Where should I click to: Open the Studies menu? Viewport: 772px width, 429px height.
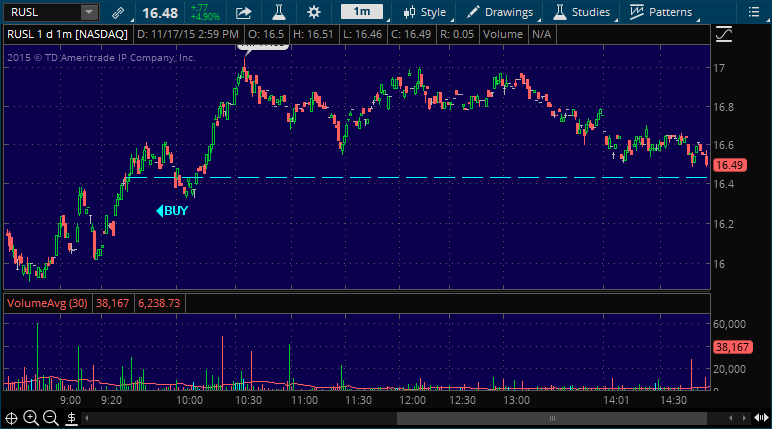(x=582, y=12)
